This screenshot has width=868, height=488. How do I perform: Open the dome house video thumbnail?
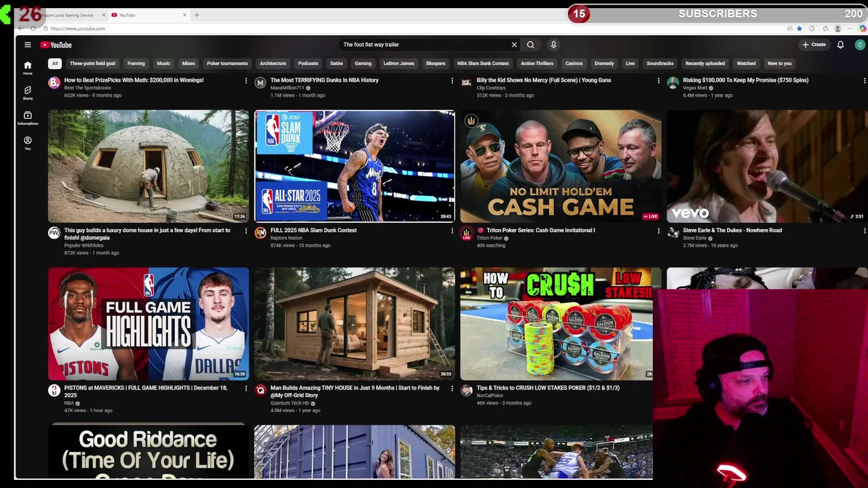click(149, 166)
